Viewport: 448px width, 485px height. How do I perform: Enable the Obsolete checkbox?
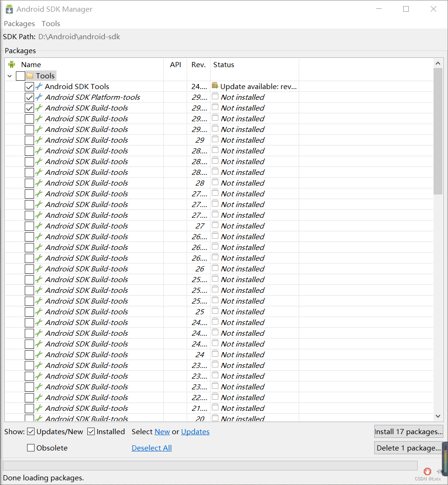(31, 448)
